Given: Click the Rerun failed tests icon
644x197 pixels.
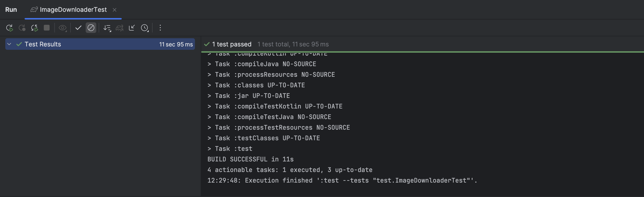Looking at the screenshot, I should click(22, 28).
